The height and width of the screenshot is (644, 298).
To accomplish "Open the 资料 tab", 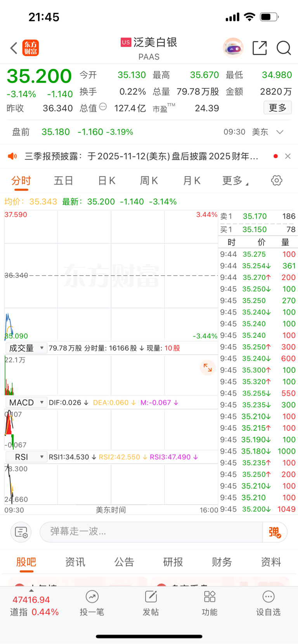I will [271, 562].
